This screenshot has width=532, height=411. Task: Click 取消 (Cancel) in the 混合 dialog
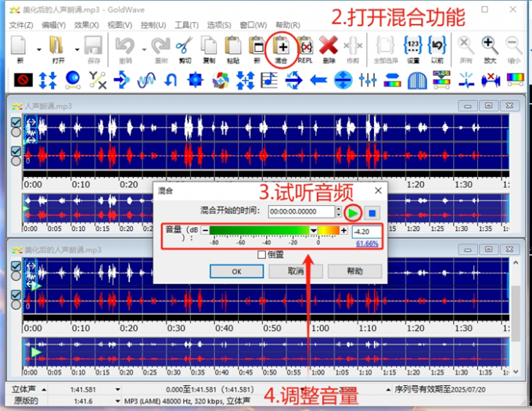pyautogui.click(x=296, y=272)
